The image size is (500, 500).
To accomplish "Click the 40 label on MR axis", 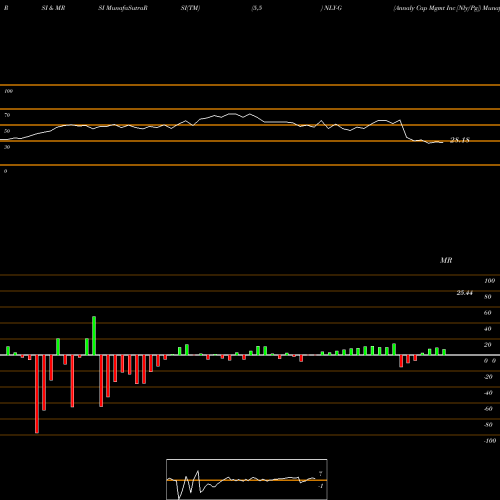I will 488,329.
